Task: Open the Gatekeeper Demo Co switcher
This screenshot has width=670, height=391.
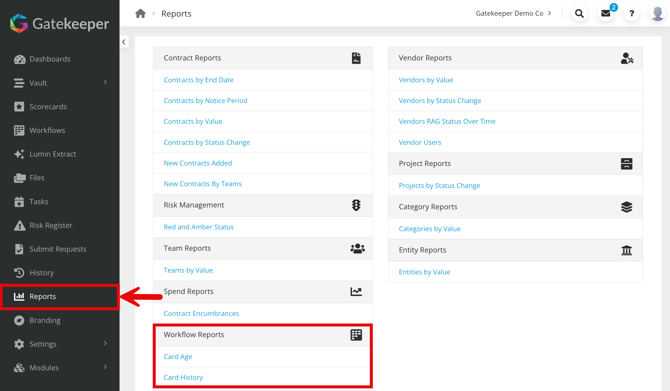Action: coord(514,13)
